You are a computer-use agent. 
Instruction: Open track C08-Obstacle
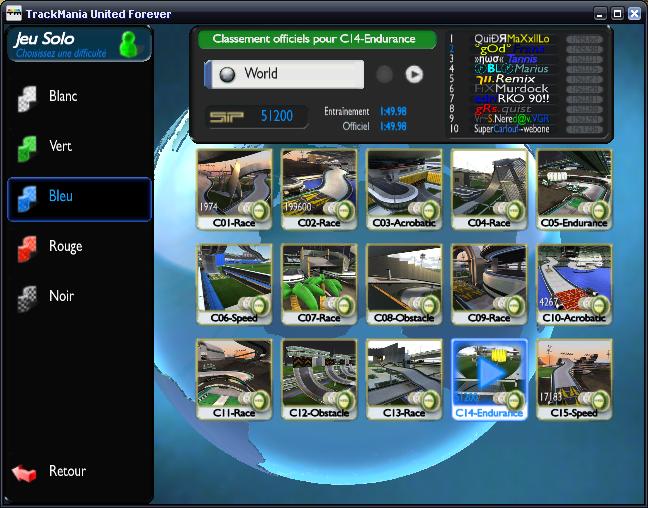[404, 284]
